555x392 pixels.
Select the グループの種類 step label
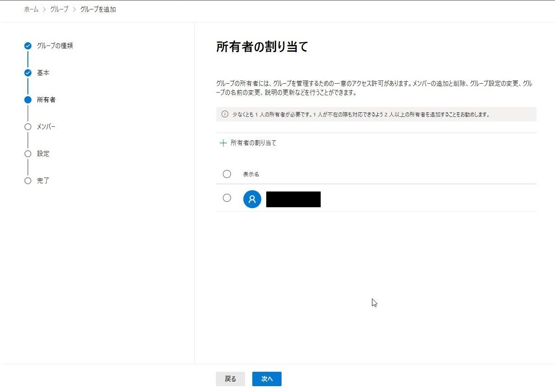point(55,46)
